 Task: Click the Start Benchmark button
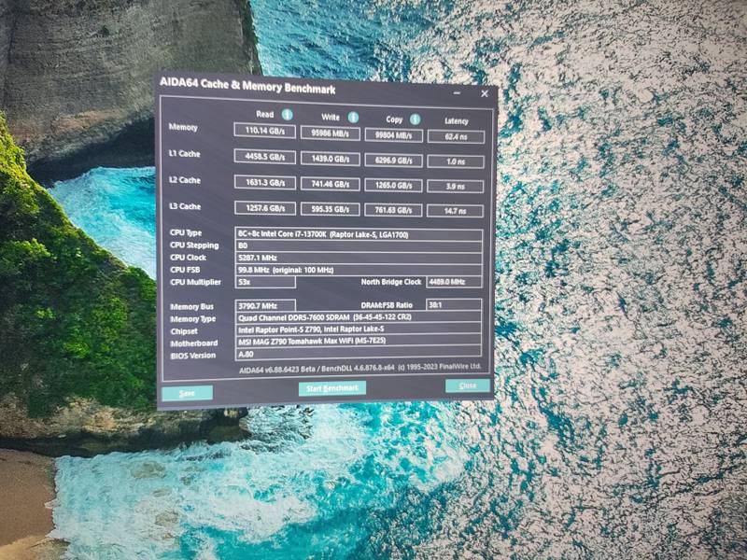point(332,388)
